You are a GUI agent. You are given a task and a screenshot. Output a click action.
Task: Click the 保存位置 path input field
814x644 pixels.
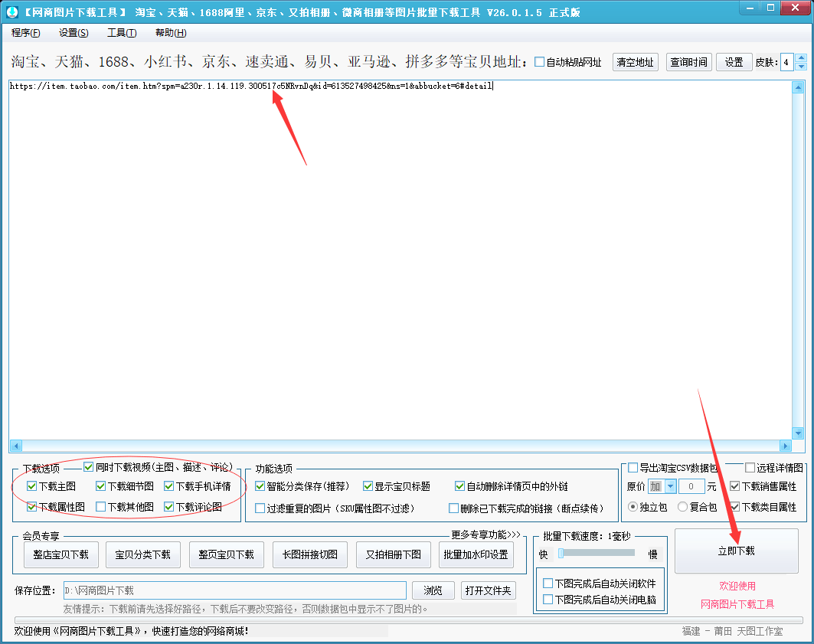click(234, 590)
